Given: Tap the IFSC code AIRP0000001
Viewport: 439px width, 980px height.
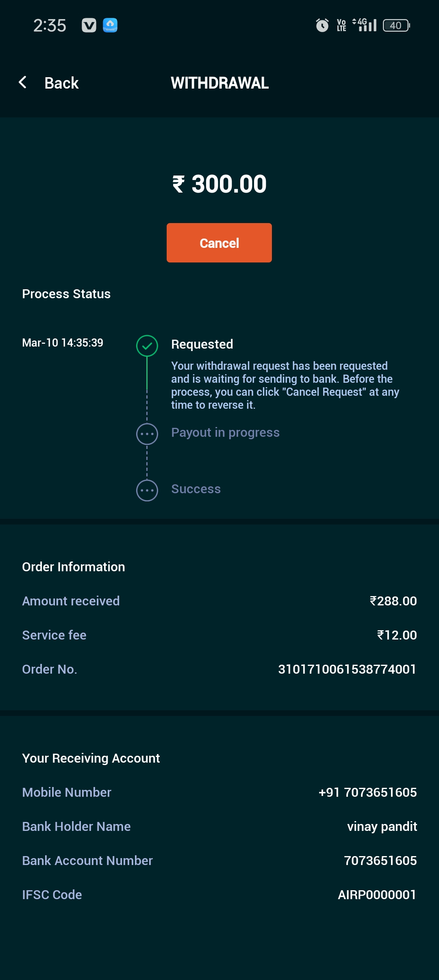Looking at the screenshot, I should [377, 895].
